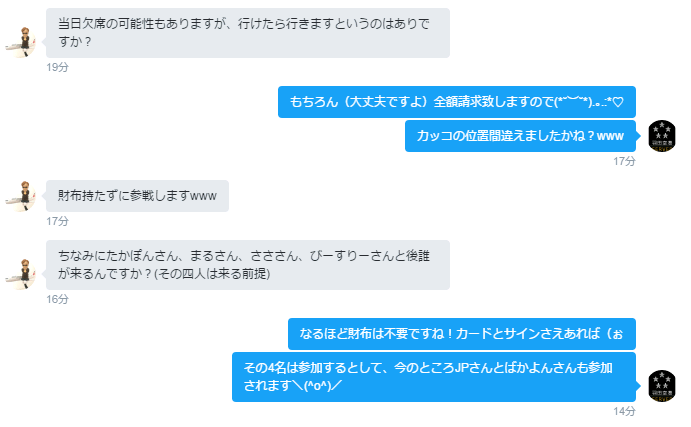Open sender avatar beside ちなみにたかぽんさん message

[21, 274]
